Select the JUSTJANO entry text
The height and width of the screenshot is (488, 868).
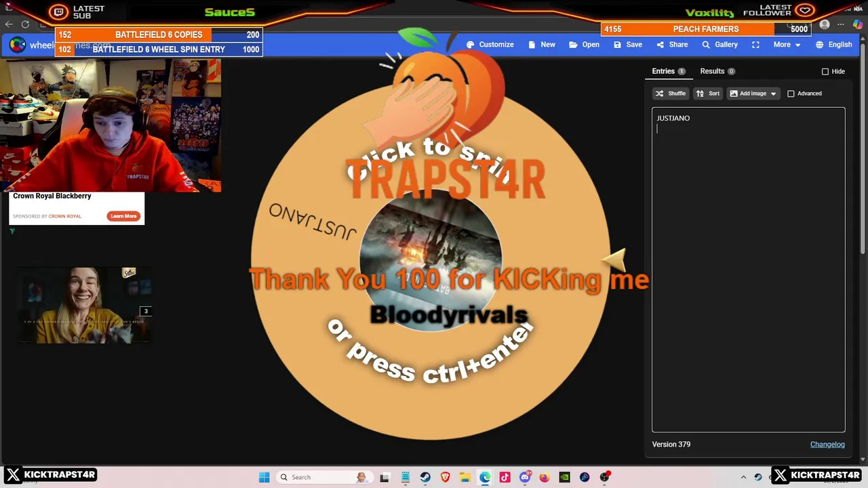(x=673, y=118)
